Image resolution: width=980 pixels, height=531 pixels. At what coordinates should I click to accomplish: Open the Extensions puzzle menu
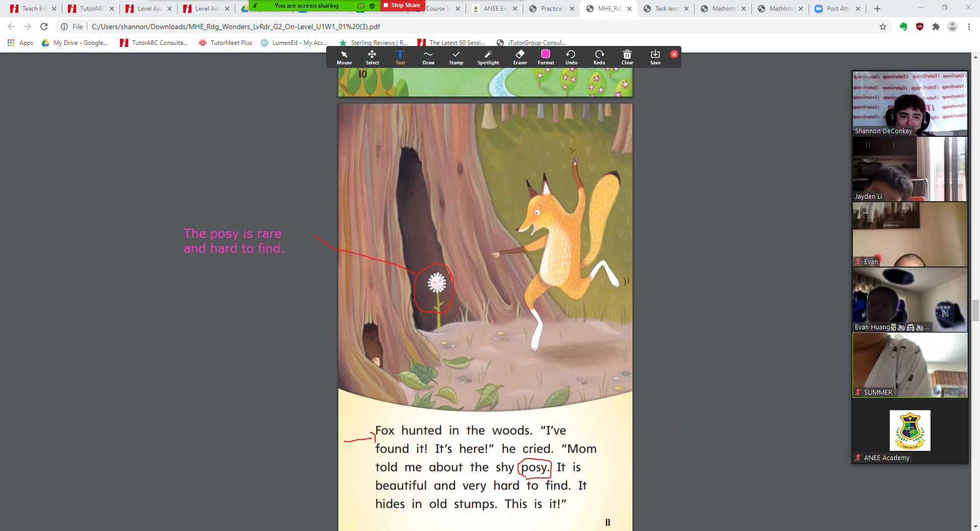(x=936, y=27)
